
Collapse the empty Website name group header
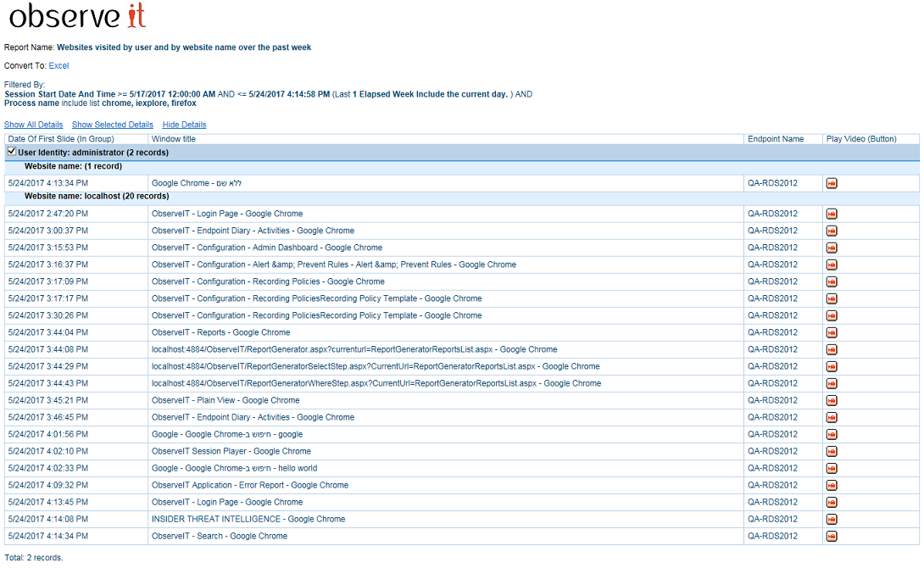(x=73, y=166)
